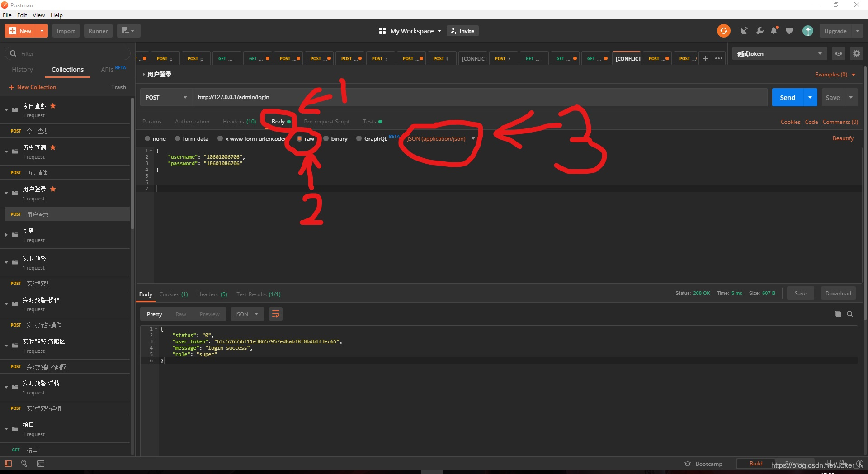Switch to the Pre-request Script tab
This screenshot has width=868, height=474.
[326, 122]
